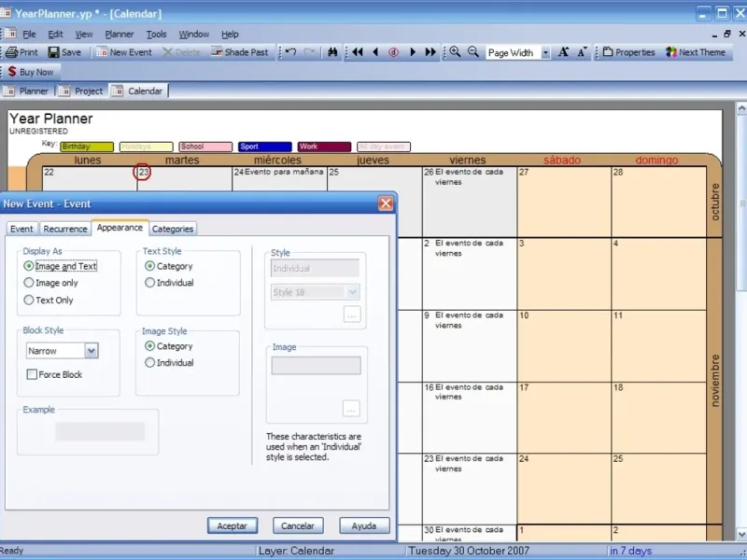Screen dimensions: 747x560
Task: Select Image and Text display option
Action: pyautogui.click(x=60, y=266)
